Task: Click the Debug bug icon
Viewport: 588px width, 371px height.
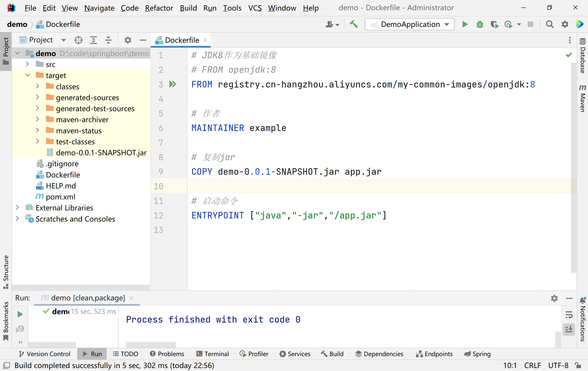Action: coord(480,25)
